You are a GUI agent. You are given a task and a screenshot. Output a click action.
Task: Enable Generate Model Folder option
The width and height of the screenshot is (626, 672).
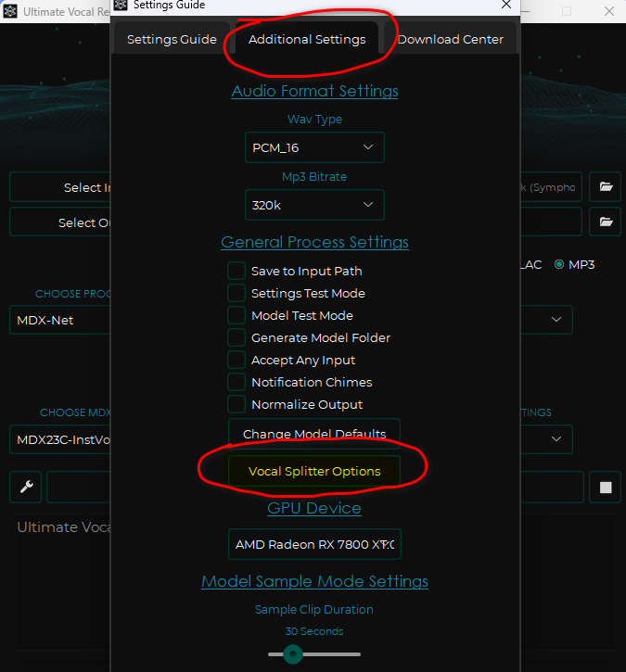(x=236, y=337)
